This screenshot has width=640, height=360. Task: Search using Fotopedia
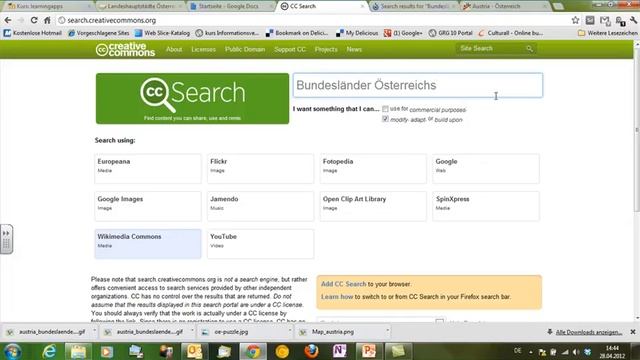point(373,169)
